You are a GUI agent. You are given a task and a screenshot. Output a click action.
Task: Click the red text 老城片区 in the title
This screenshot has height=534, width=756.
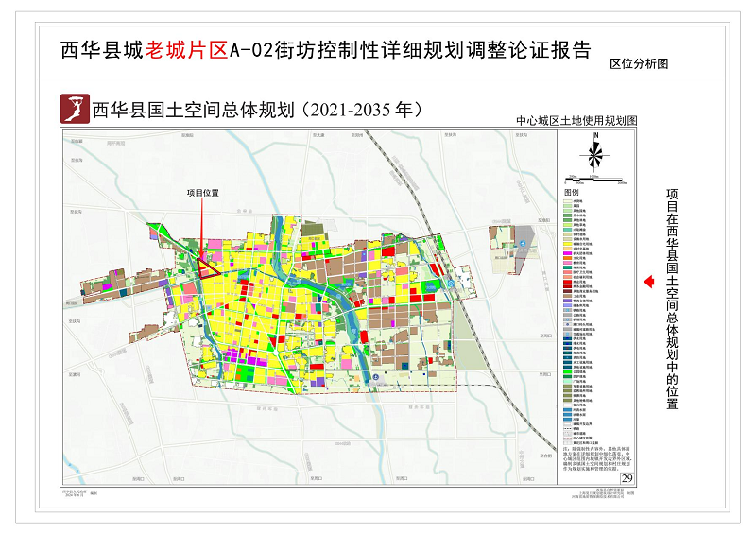tap(187, 51)
